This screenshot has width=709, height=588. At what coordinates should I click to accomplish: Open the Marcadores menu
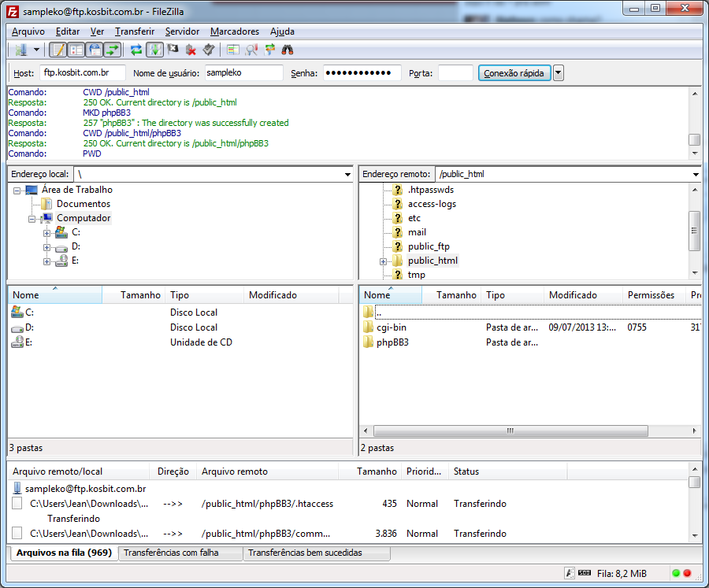point(235,31)
